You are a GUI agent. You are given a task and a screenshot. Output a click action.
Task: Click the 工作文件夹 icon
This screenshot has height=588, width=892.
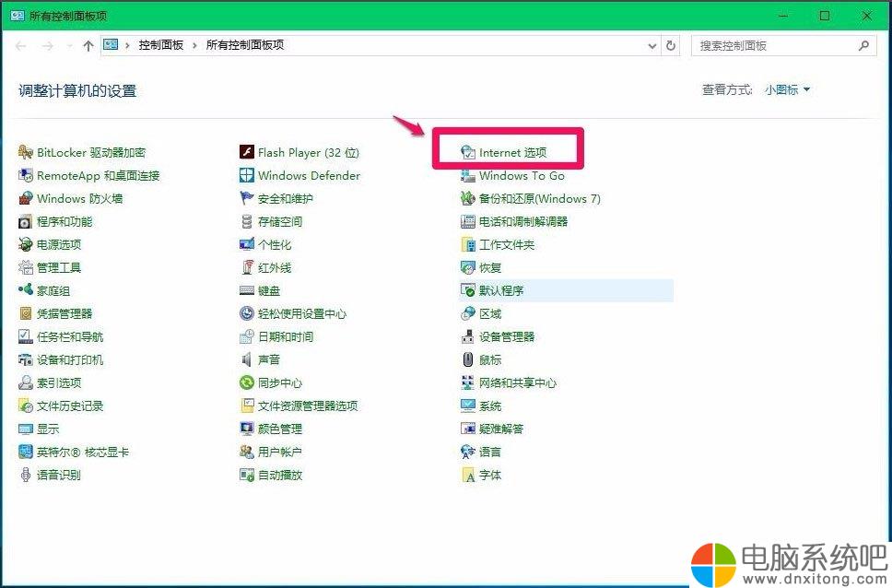[467, 245]
